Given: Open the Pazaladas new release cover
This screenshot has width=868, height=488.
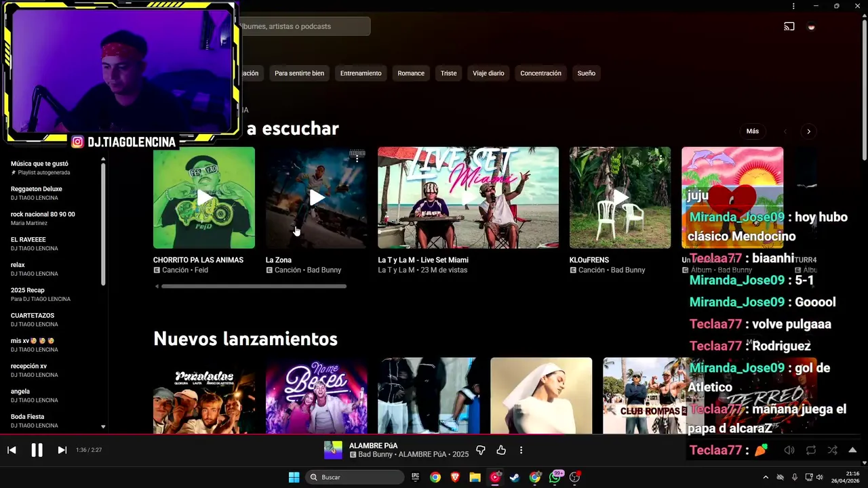Looking at the screenshot, I should (204, 396).
